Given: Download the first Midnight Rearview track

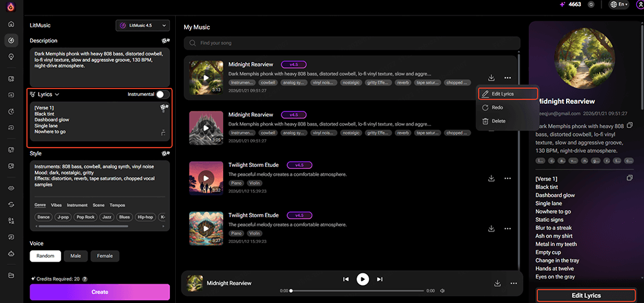Looking at the screenshot, I should click(x=491, y=77).
